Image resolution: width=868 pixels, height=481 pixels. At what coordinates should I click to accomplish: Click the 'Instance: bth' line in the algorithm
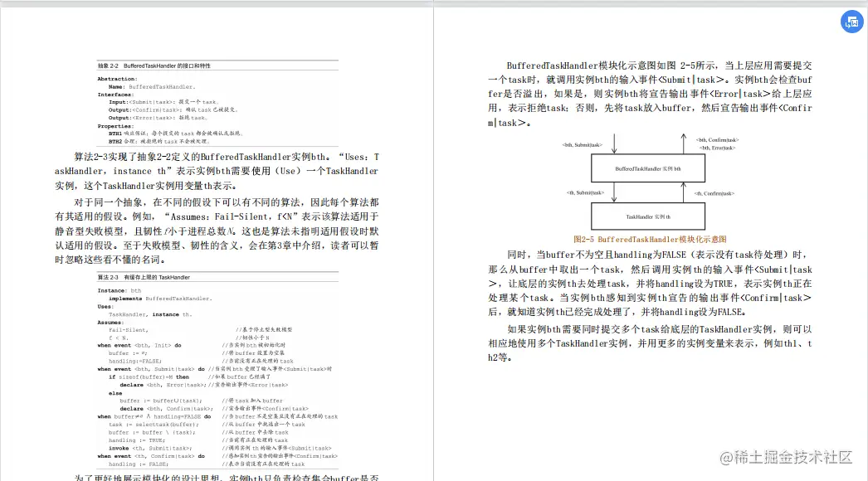coord(119,290)
